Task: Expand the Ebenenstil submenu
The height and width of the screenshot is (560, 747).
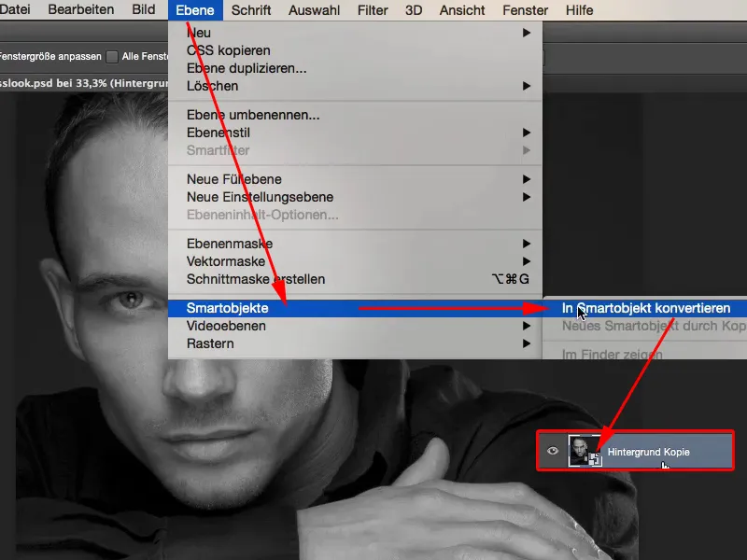Action: coord(355,133)
